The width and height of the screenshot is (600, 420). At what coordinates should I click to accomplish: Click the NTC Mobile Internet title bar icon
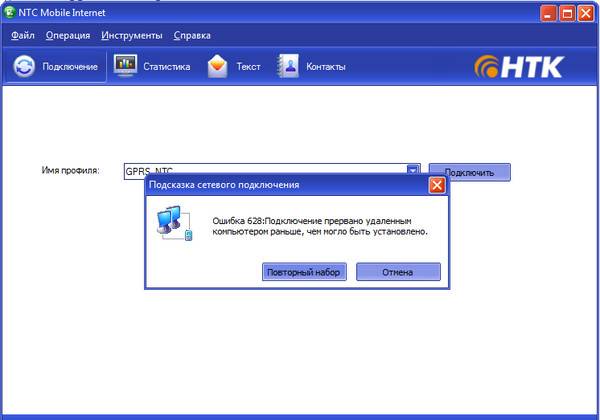(x=9, y=12)
